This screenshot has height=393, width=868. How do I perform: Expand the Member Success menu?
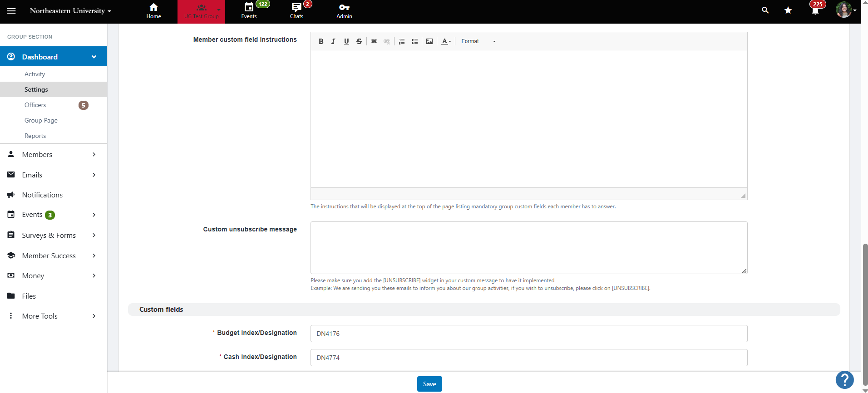click(54, 256)
